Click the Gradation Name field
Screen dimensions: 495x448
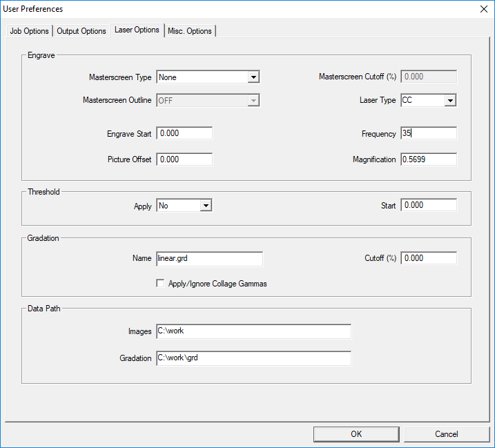click(209, 258)
